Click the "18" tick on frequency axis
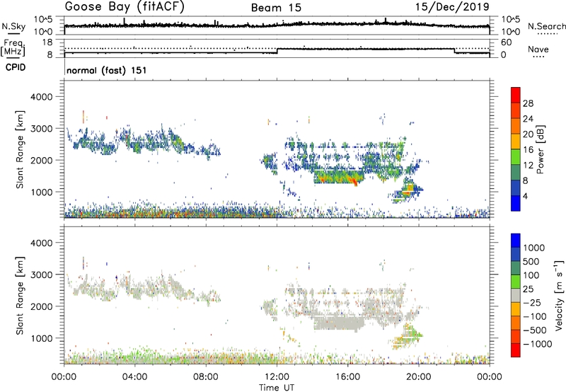 point(47,42)
